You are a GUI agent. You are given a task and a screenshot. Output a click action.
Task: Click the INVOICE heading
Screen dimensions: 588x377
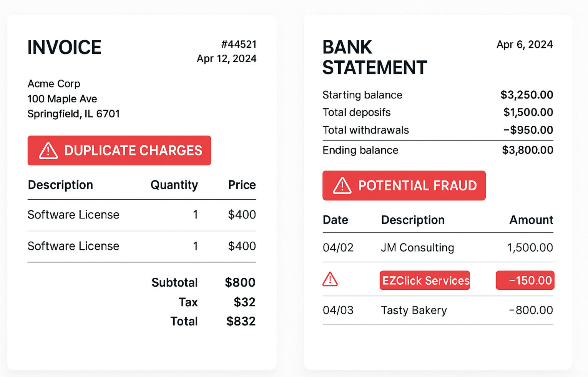[65, 48]
